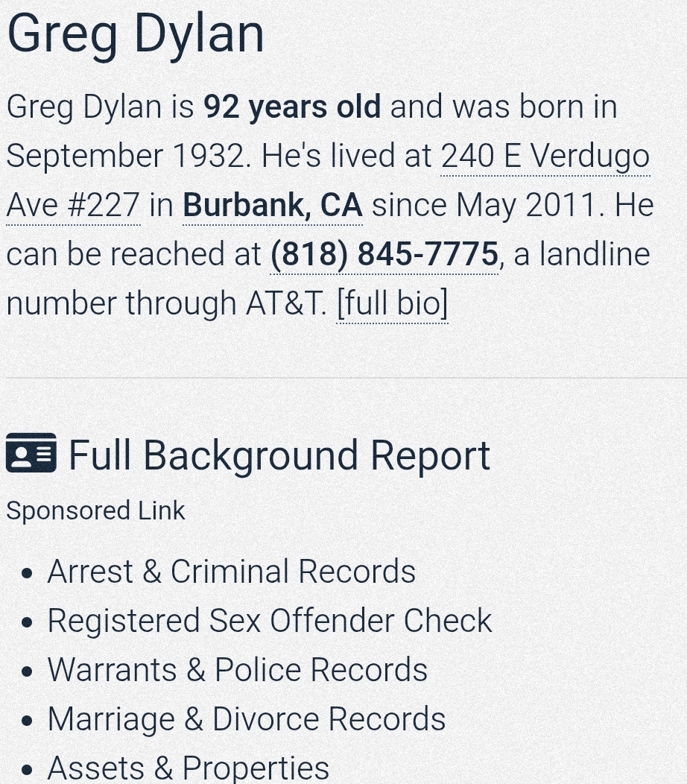687x784 pixels.
Task: Go to Assets & Properties
Action: pos(188,768)
